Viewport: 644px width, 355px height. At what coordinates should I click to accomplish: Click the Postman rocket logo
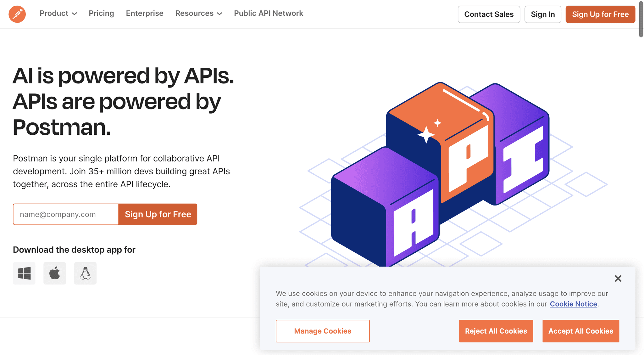pos(17,14)
